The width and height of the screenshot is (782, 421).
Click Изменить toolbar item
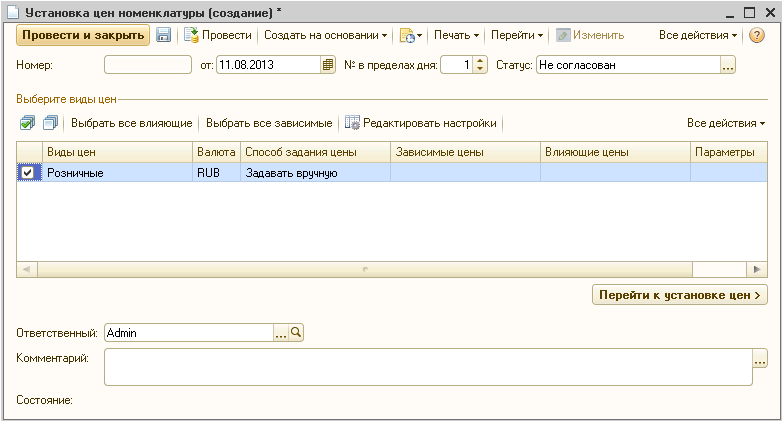(x=590, y=35)
